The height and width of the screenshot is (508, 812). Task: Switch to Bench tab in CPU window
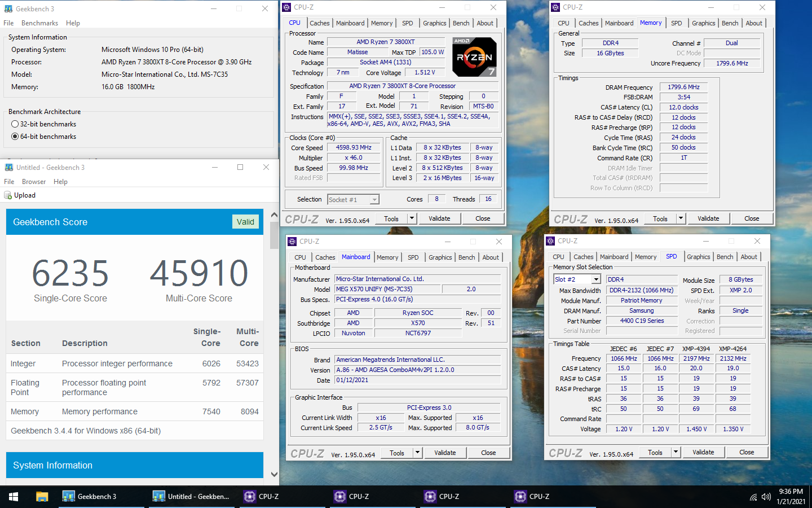click(x=461, y=23)
